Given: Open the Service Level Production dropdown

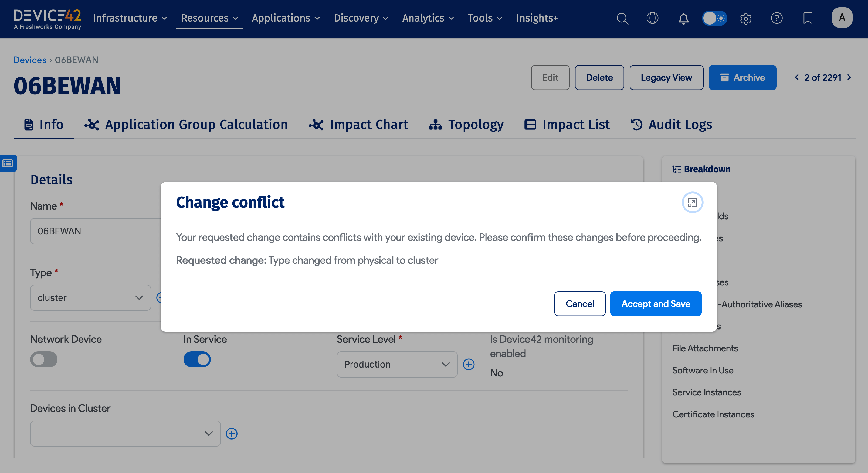Looking at the screenshot, I should (396, 364).
